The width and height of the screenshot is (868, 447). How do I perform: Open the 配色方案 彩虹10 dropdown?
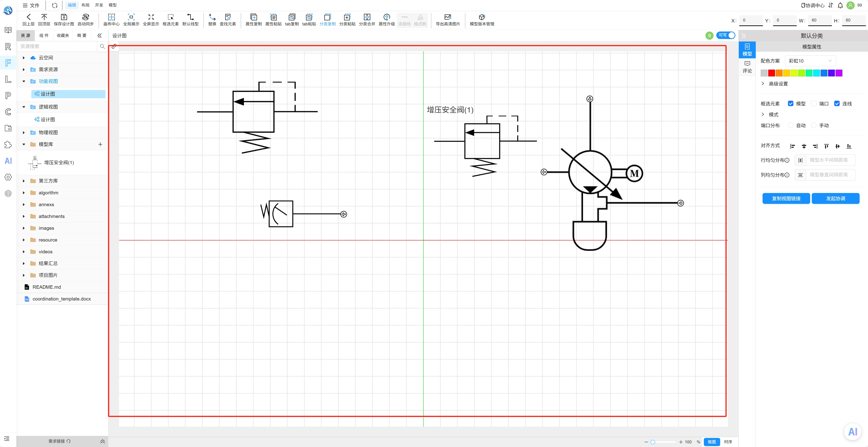click(810, 61)
